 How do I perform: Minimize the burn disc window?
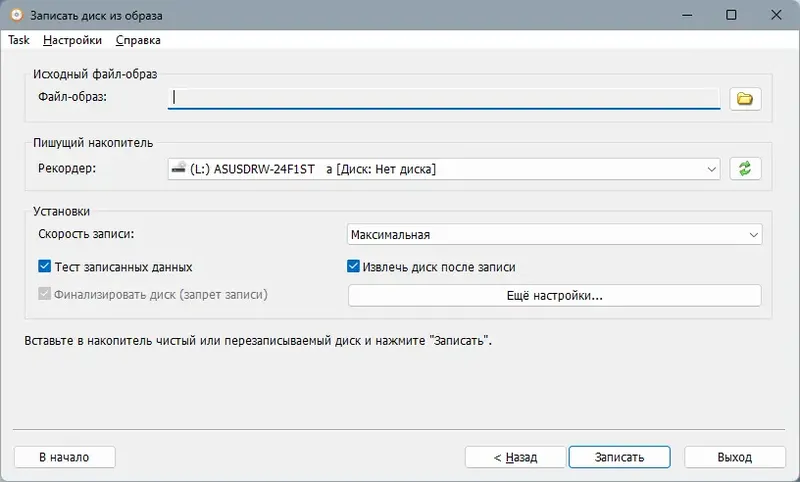tap(685, 16)
